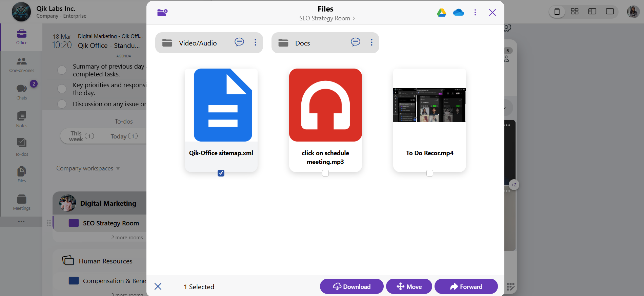Click the new folder icon in Files header
The height and width of the screenshot is (296, 644).
click(x=162, y=13)
